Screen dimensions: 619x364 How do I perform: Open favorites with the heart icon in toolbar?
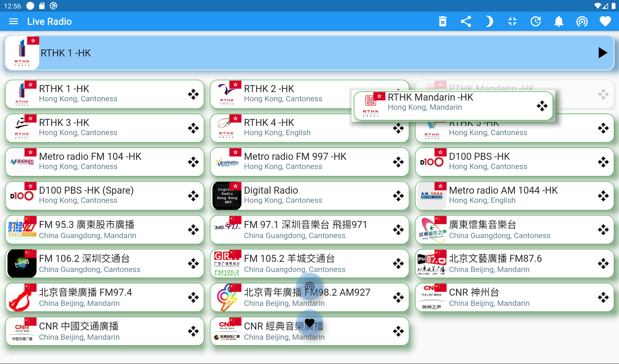click(x=605, y=21)
